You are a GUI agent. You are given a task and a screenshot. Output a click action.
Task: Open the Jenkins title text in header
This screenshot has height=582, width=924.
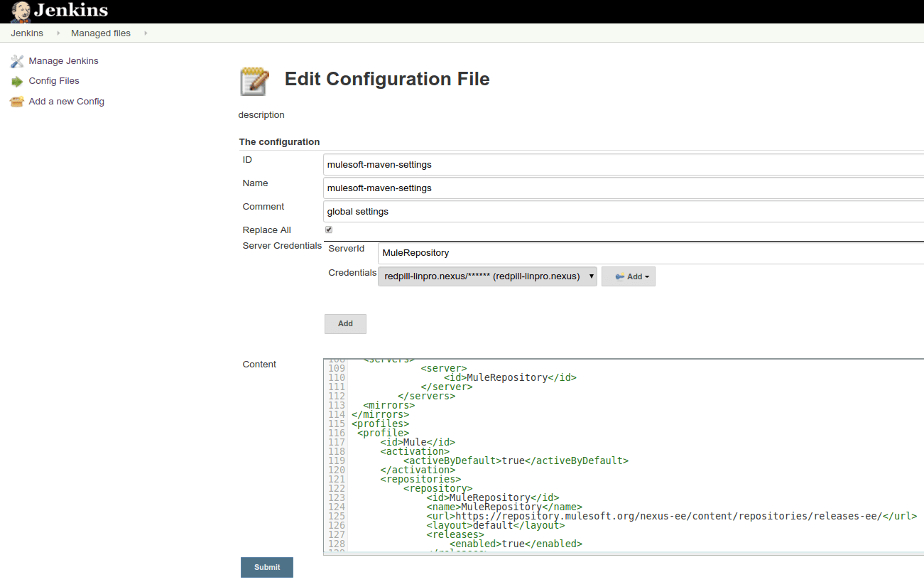71,11
